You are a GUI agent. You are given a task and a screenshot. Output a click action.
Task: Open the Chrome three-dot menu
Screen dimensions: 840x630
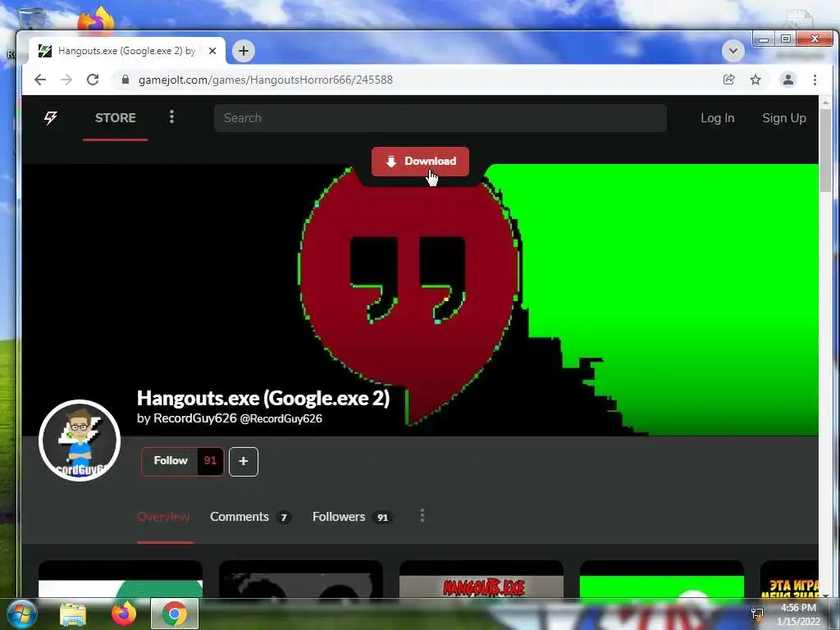815,80
